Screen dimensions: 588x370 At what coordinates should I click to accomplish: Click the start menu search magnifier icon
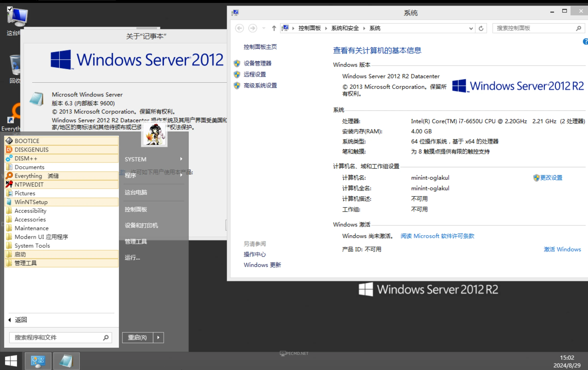(x=106, y=337)
